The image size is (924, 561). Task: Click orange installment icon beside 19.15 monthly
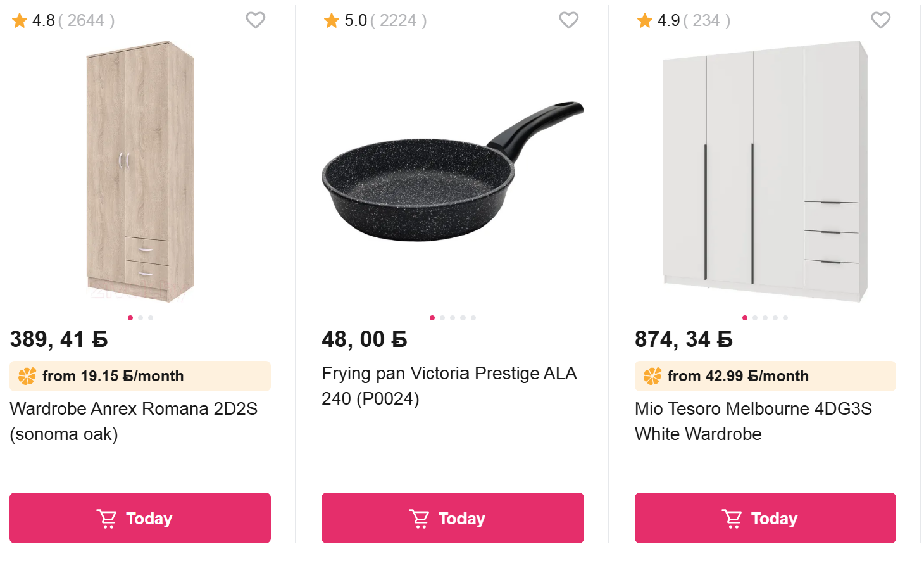27,376
